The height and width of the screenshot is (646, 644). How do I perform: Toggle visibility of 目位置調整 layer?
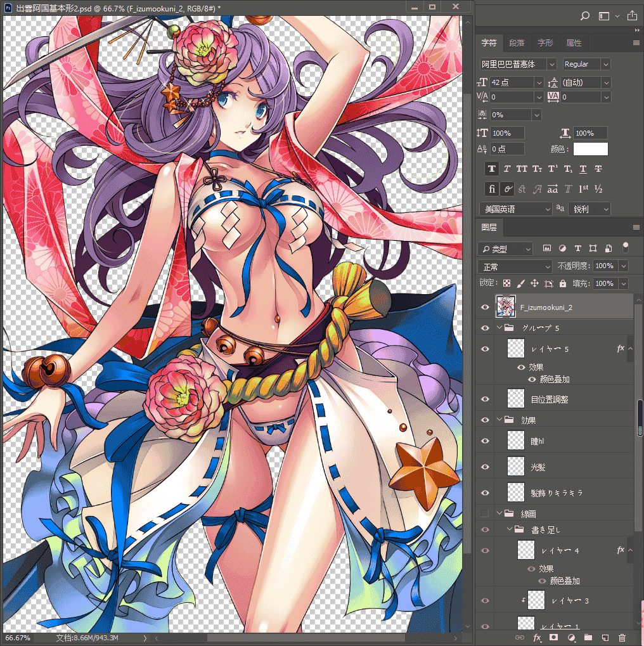click(485, 399)
